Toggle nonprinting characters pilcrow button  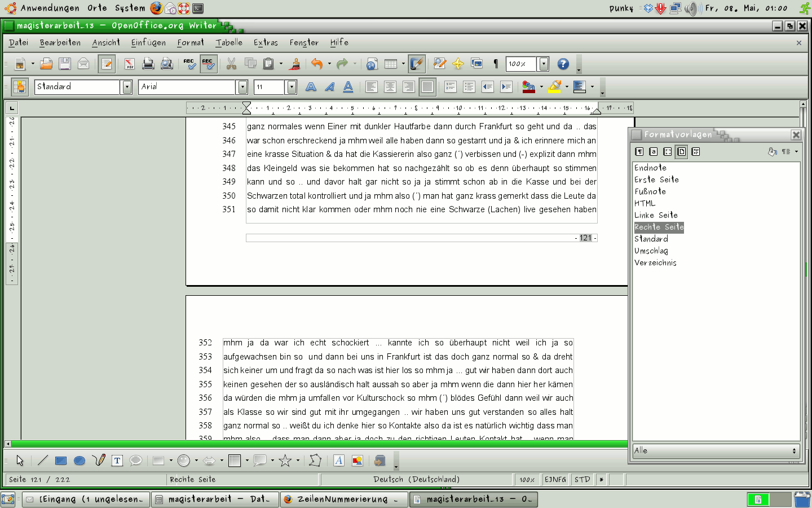pyautogui.click(x=496, y=64)
